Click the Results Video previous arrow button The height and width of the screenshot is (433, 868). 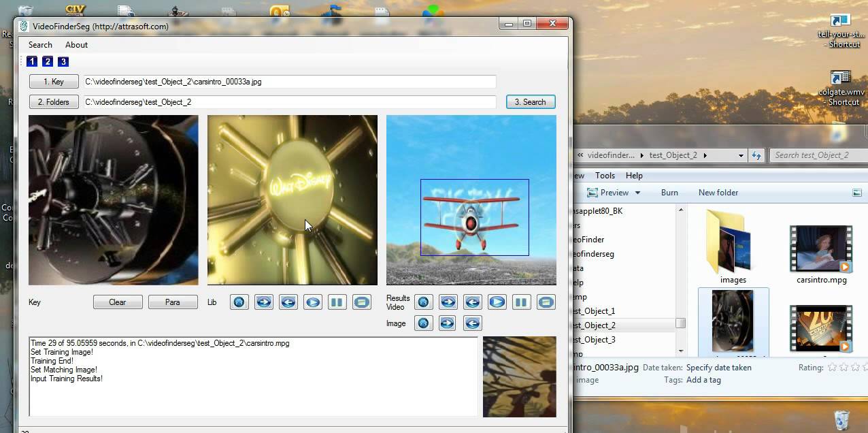pos(473,302)
